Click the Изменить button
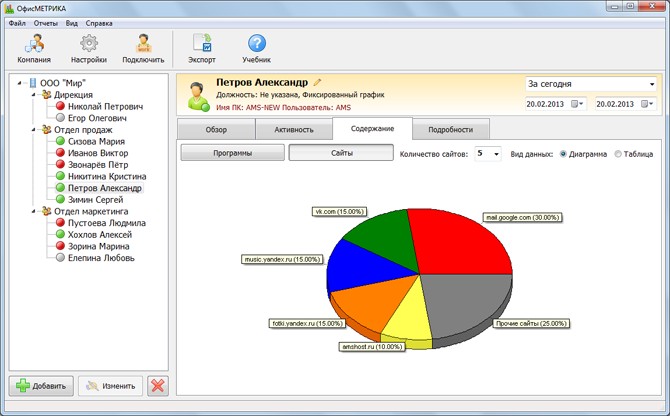Screen dimensions: 670x416 tap(109, 386)
